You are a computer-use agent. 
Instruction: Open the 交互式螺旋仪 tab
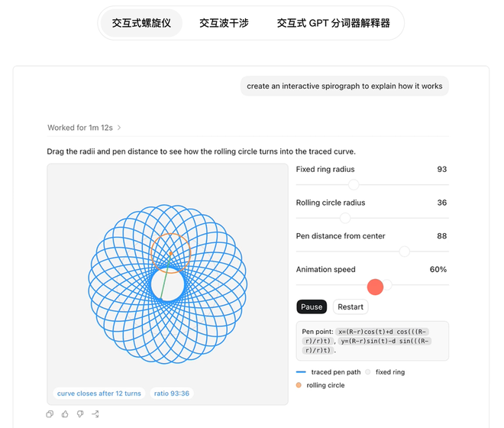click(141, 23)
